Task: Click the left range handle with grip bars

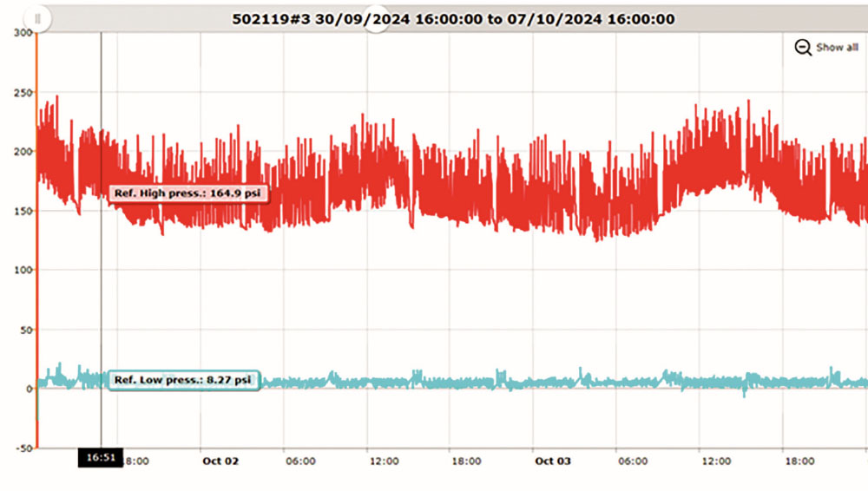Action: (x=37, y=18)
